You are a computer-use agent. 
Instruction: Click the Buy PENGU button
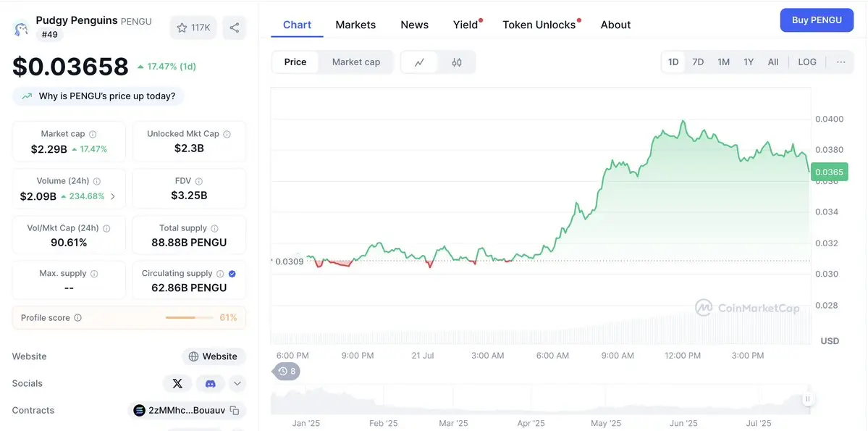coord(817,20)
